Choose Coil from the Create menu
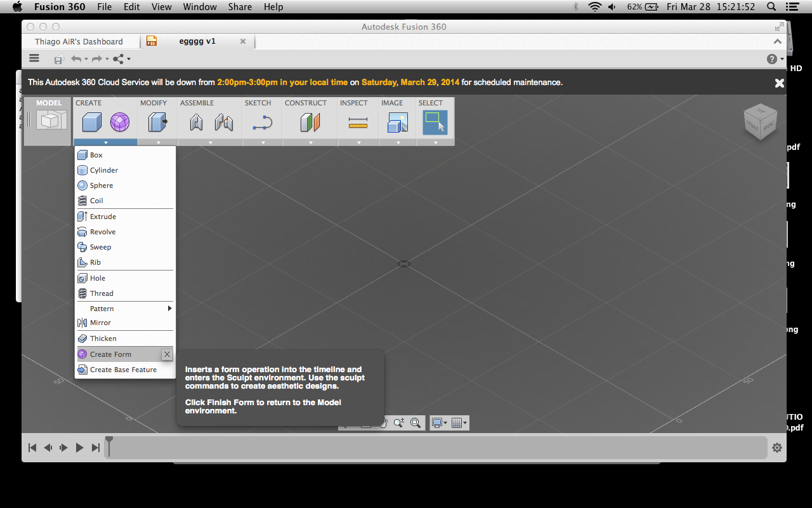The width and height of the screenshot is (812, 508). tap(125, 201)
